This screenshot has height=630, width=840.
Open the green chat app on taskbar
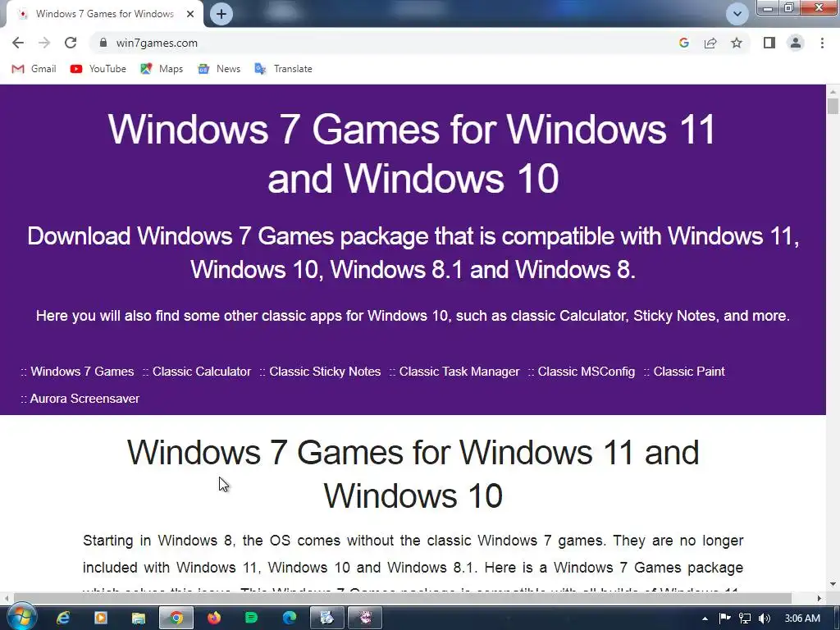(251, 618)
